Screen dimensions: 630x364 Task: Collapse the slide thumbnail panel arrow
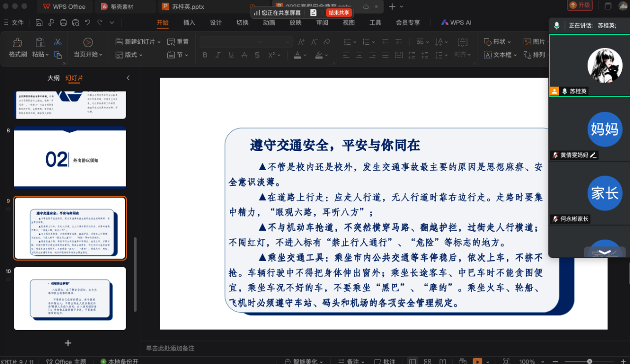[x=128, y=78]
